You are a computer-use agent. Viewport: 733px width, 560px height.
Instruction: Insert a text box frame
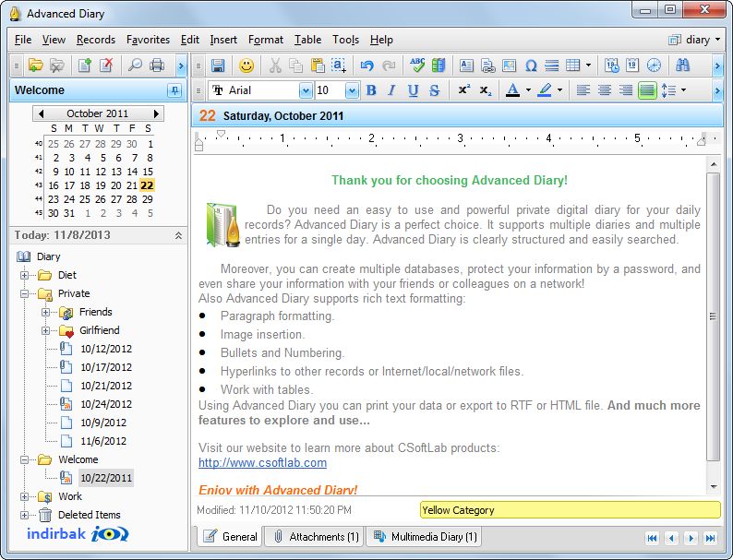click(466, 66)
